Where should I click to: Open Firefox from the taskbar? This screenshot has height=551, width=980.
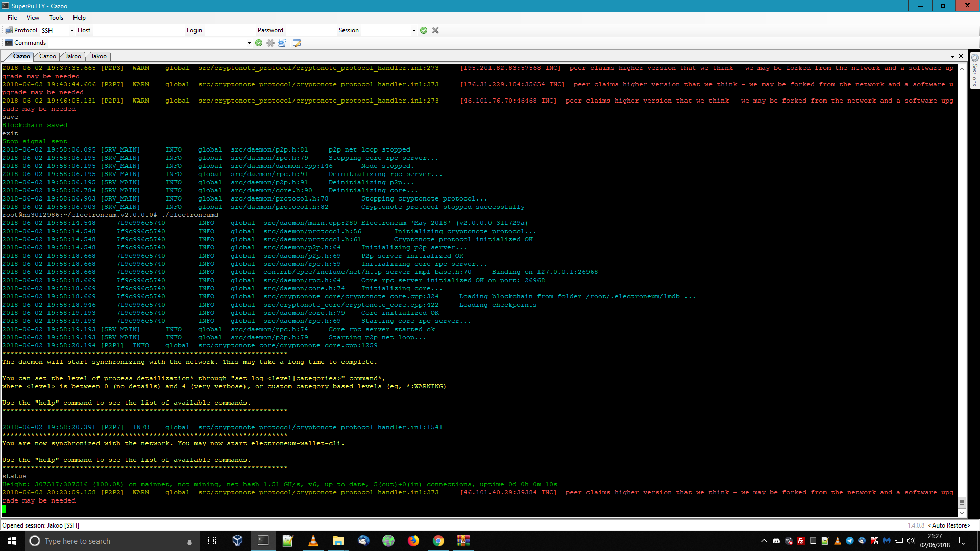[x=413, y=541]
